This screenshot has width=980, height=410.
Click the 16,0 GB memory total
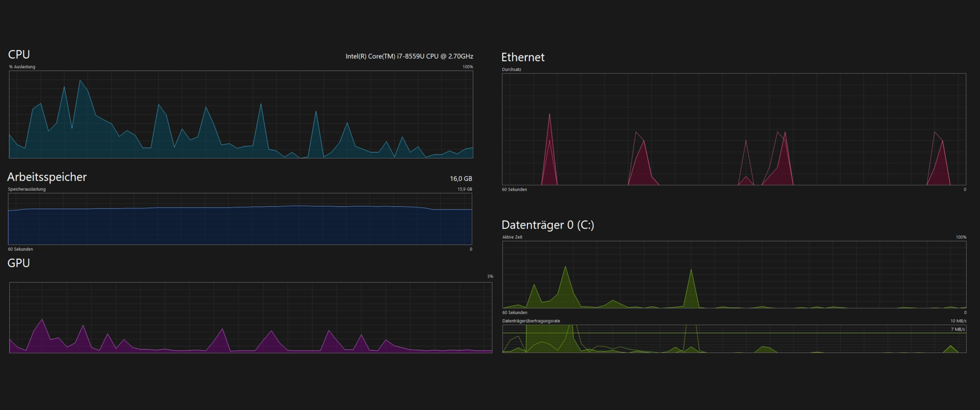tap(461, 179)
